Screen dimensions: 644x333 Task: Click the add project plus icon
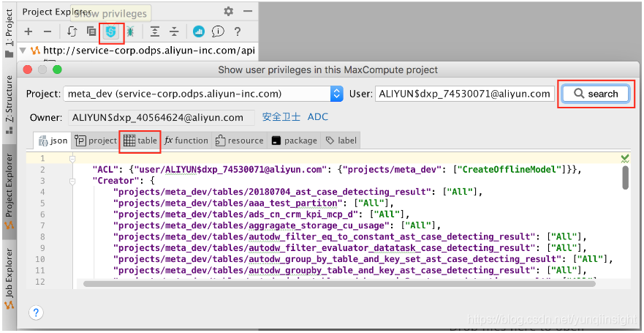click(28, 31)
